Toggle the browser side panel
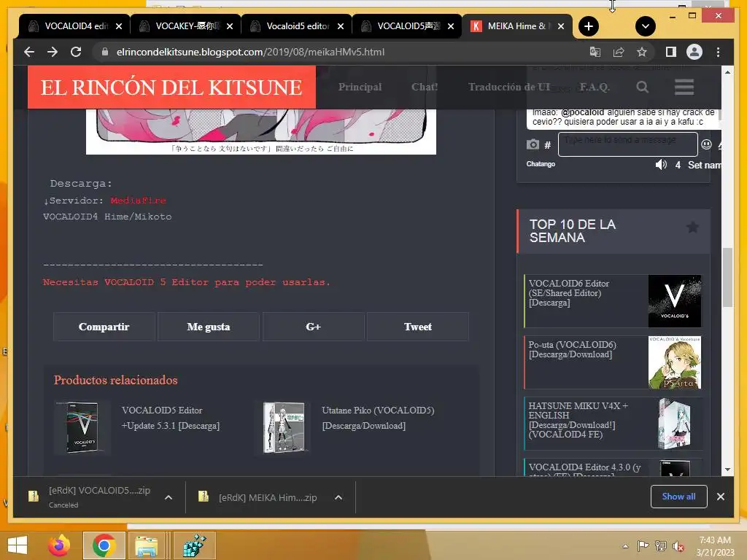 (671, 52)
